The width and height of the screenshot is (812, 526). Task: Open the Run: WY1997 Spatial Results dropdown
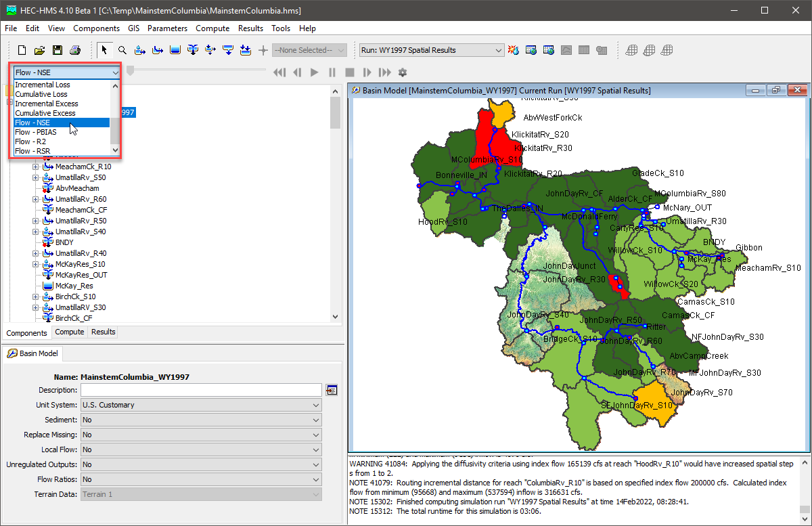pos(432,50)
